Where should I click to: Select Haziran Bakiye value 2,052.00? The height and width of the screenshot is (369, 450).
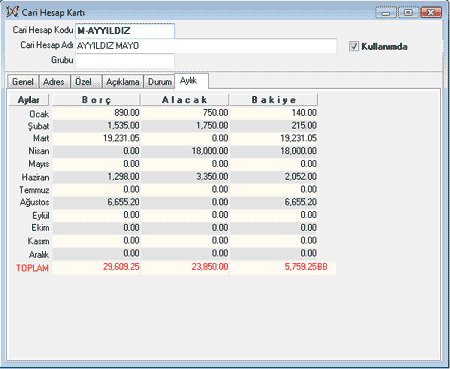click(x=301, y=177)
